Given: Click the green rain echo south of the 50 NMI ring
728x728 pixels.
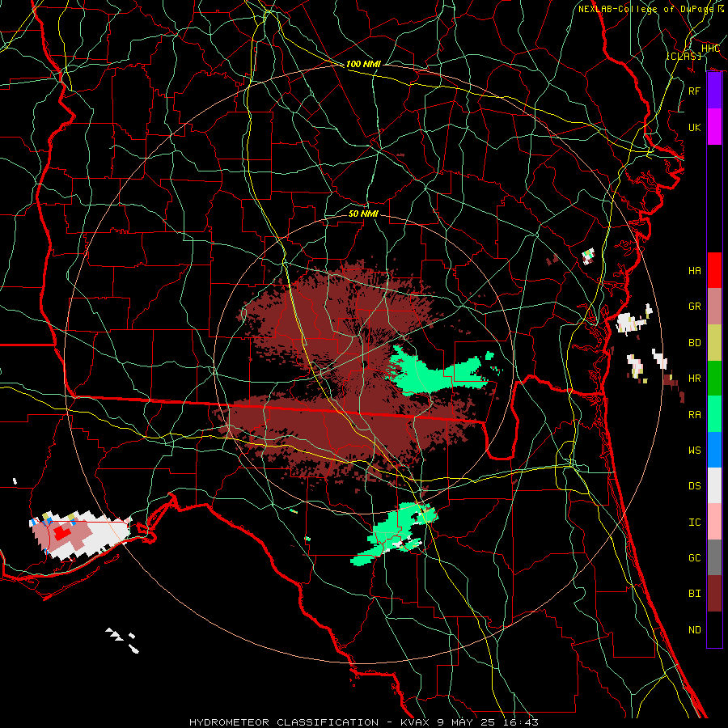Looking at the screenshot, I should tap(395, 534).
